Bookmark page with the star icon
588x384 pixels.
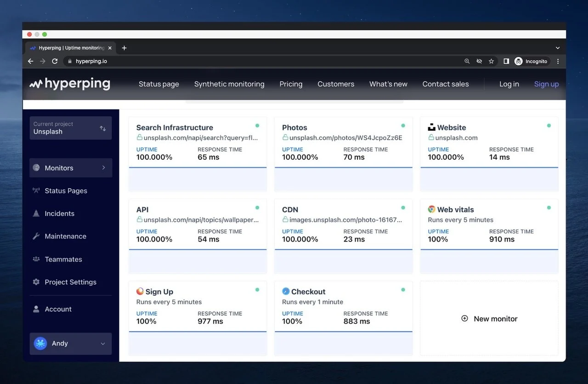point(491,61)
